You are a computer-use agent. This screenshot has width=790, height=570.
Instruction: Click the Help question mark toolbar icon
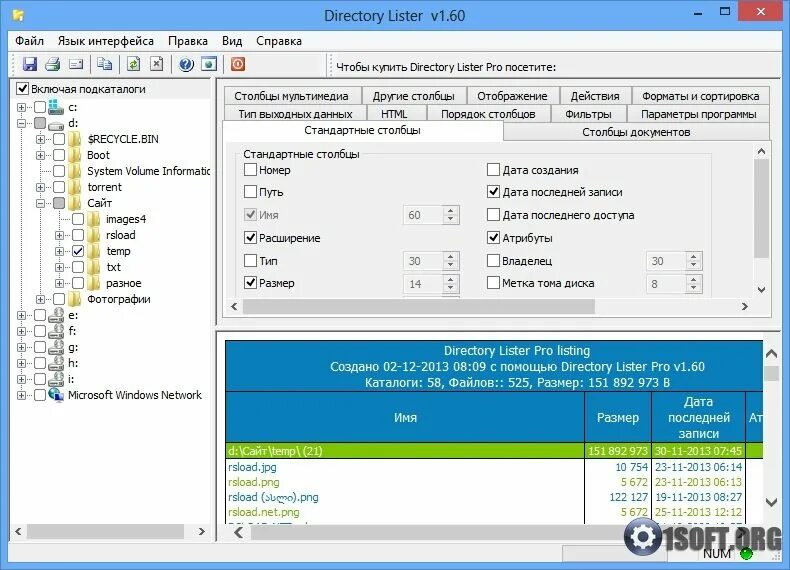point(186,64)
